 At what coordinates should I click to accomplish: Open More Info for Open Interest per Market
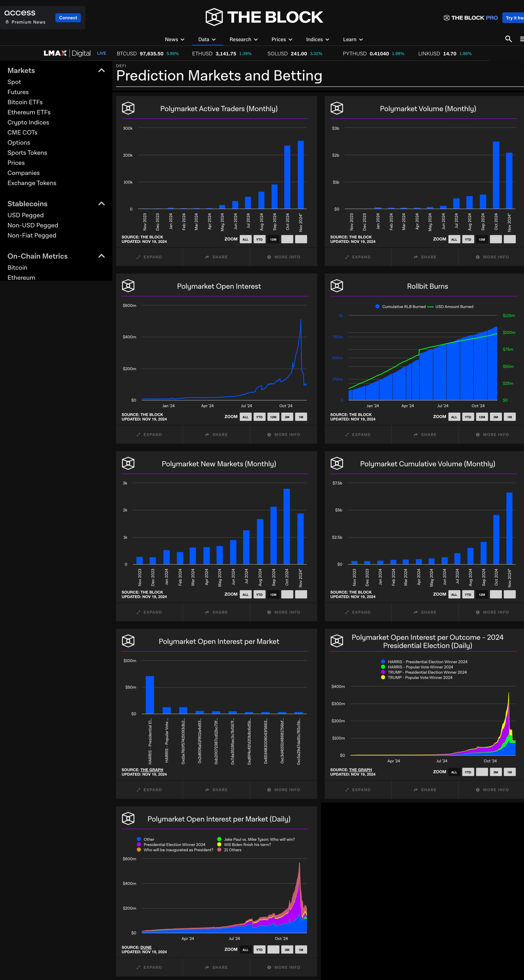click(283, 790)
